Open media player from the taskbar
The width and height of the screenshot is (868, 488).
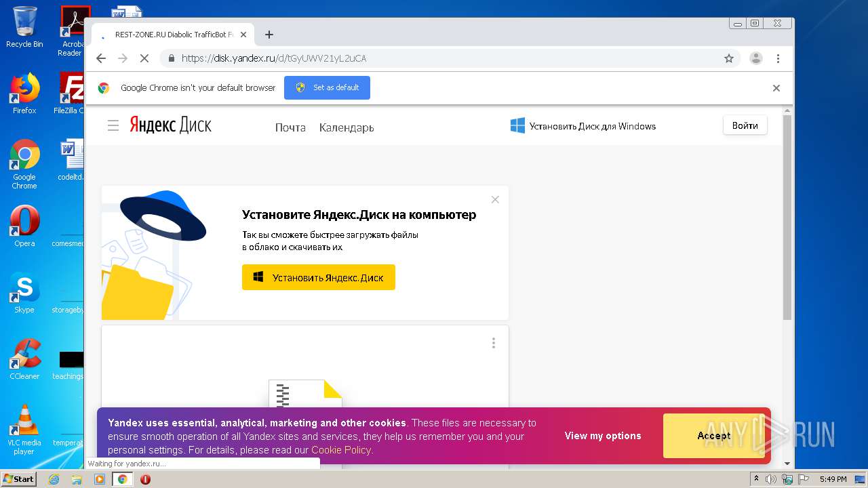click(100, 479)
